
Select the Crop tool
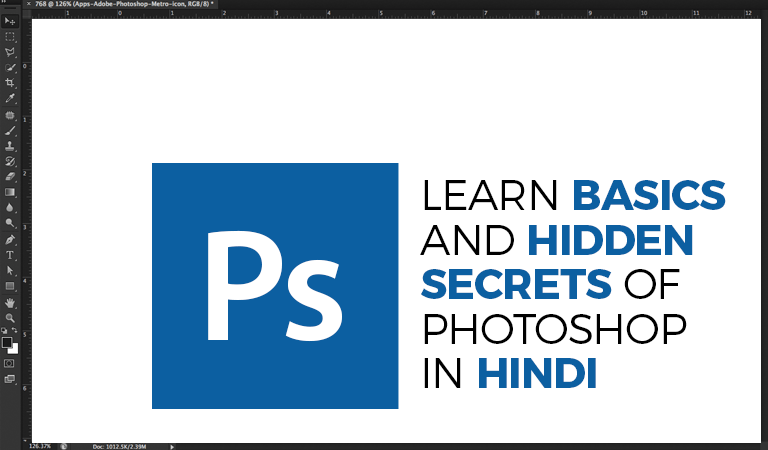9,83
